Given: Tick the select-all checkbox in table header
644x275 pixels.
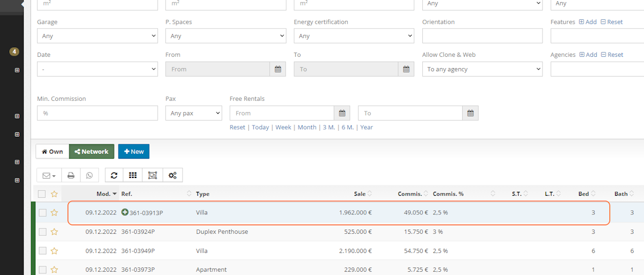Looking at the screenshot, I should pos(42,194).
